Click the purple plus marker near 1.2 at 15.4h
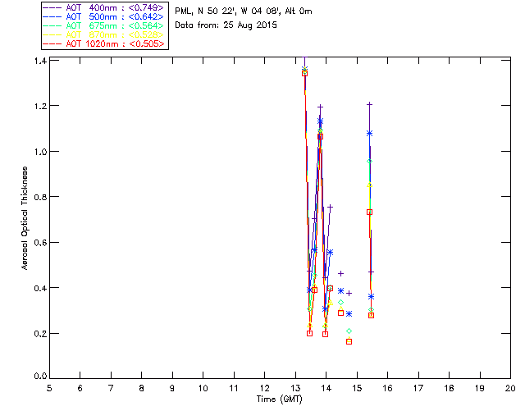Viewport: 525px width, 420px height. [x=370, y=104]
